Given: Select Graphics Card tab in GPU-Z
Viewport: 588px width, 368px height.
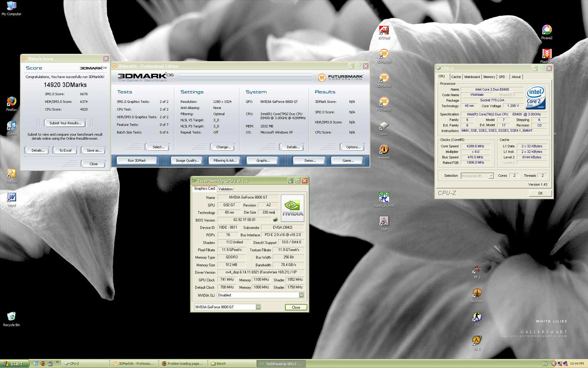Looking at the screenshot, I should (204, 188).
